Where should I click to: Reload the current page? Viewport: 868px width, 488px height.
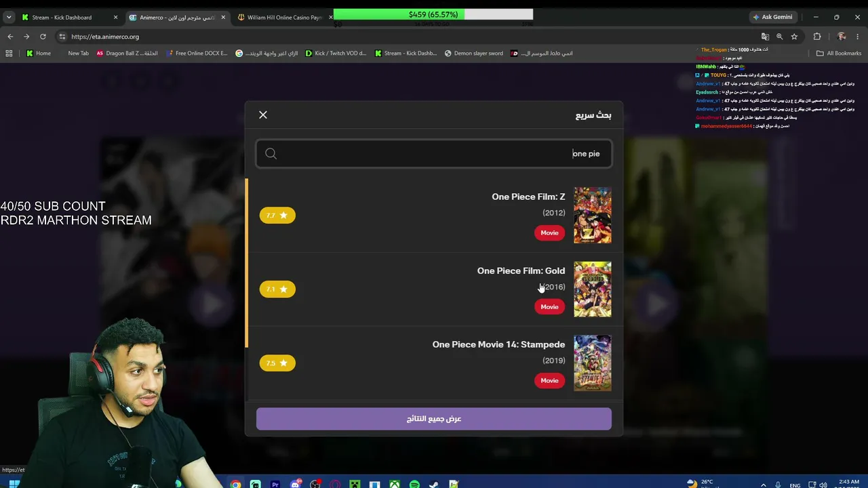[x=43, y=37]
